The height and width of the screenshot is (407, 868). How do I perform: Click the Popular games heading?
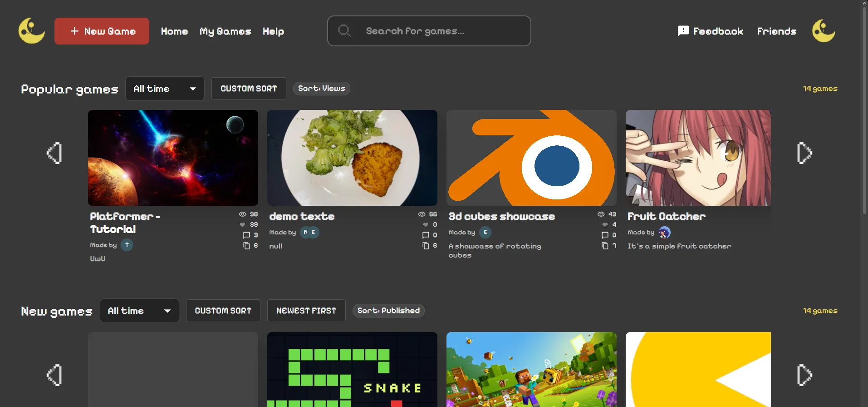tap(69, 89)
